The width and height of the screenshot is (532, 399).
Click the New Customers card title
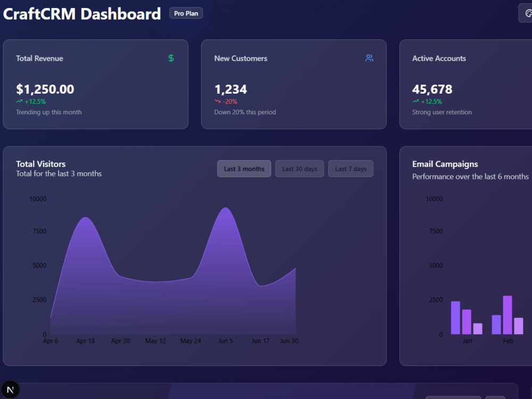pyautogui.click(x=240, y=59)
